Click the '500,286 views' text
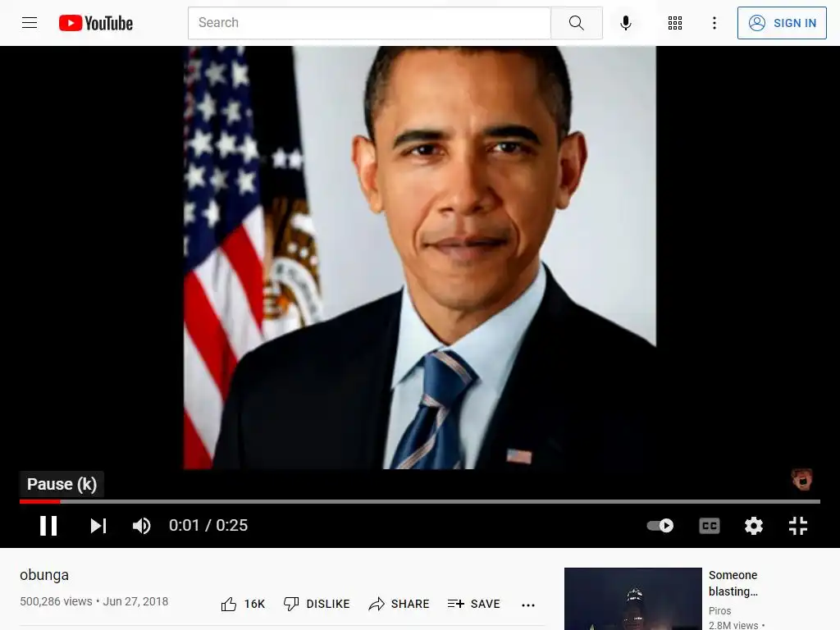This screenshot has width=840, height=630. click(x=57, y=601)
